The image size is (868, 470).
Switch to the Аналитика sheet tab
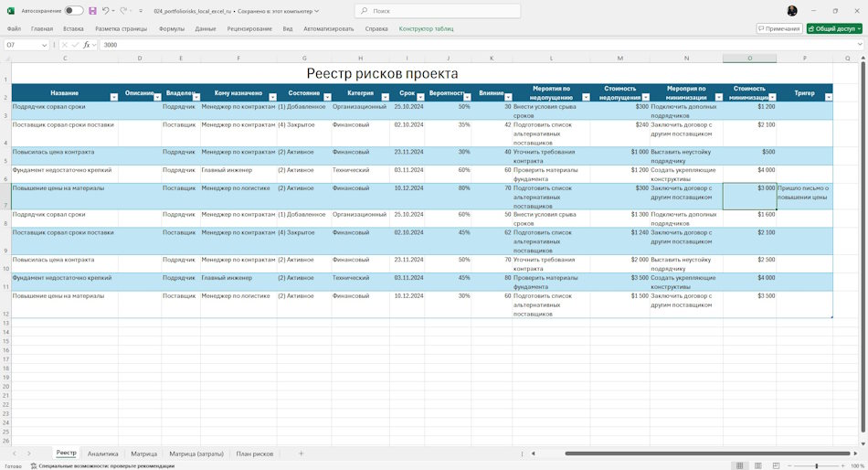click(x=103, y=454)
